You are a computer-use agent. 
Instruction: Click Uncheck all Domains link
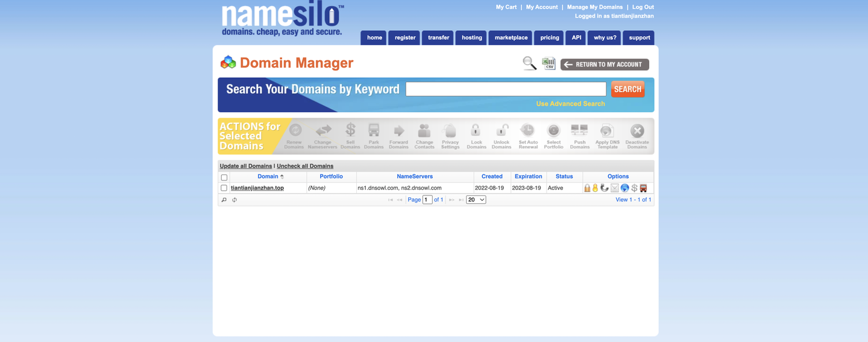click(305, 166)
